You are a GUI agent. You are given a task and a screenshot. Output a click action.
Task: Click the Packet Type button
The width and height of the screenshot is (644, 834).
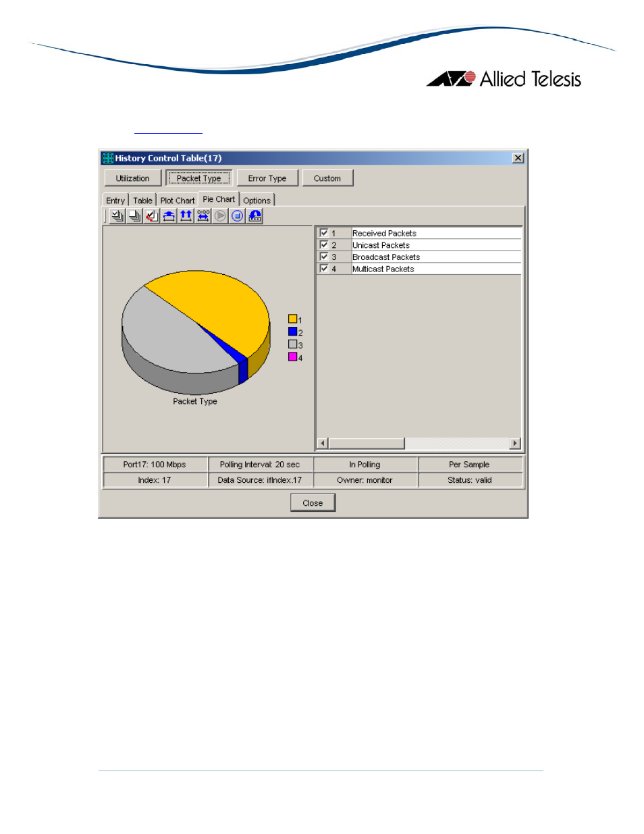[x=199, y=178]
